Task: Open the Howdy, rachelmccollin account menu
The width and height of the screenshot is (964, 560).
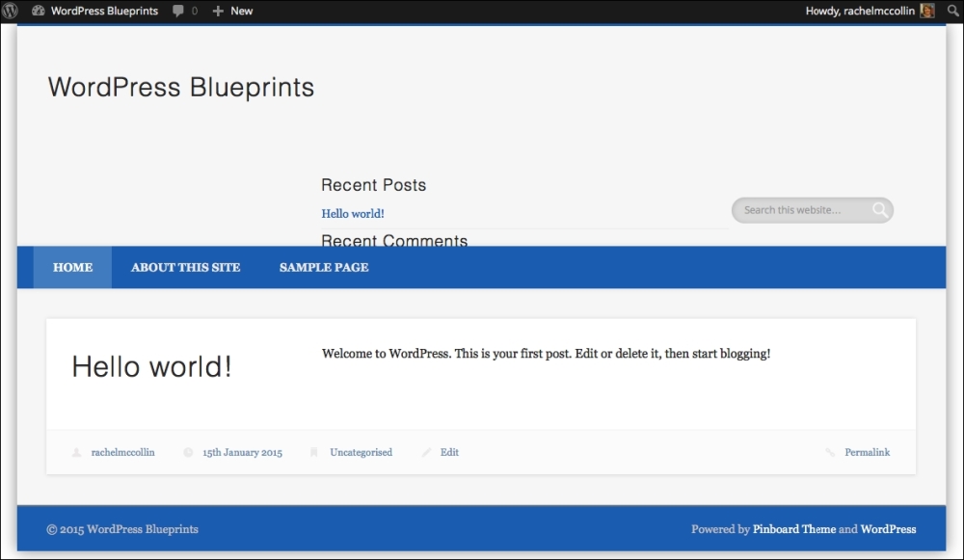Action: (x=860, y=11)
